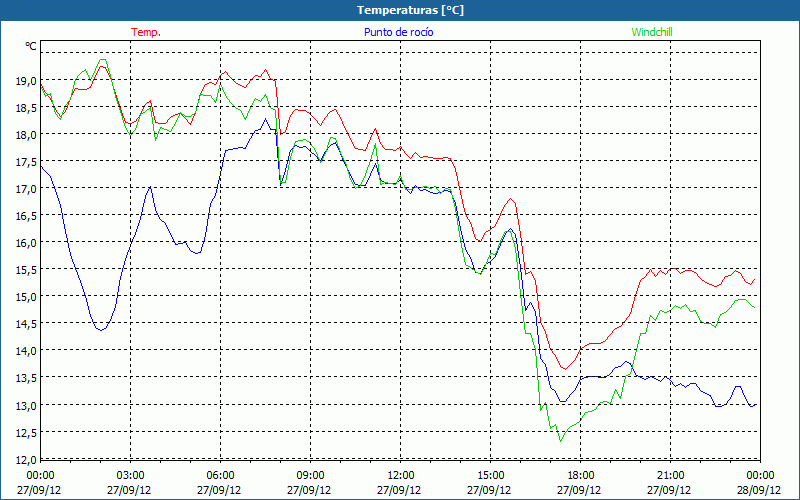Click the 03:00 time axis label
Image resolution: width=800 pixels, height=500 pixels.
(130, 476)
